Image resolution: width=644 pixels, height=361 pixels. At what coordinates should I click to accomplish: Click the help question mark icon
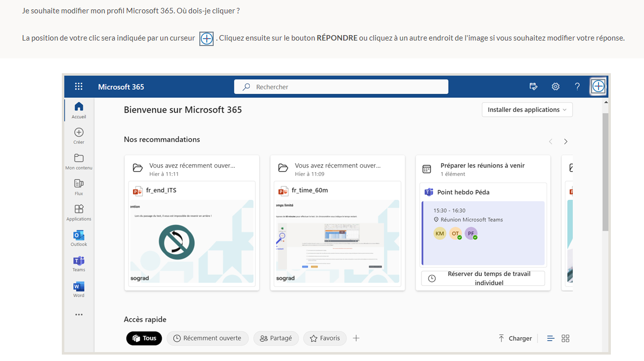click(577, 87)
